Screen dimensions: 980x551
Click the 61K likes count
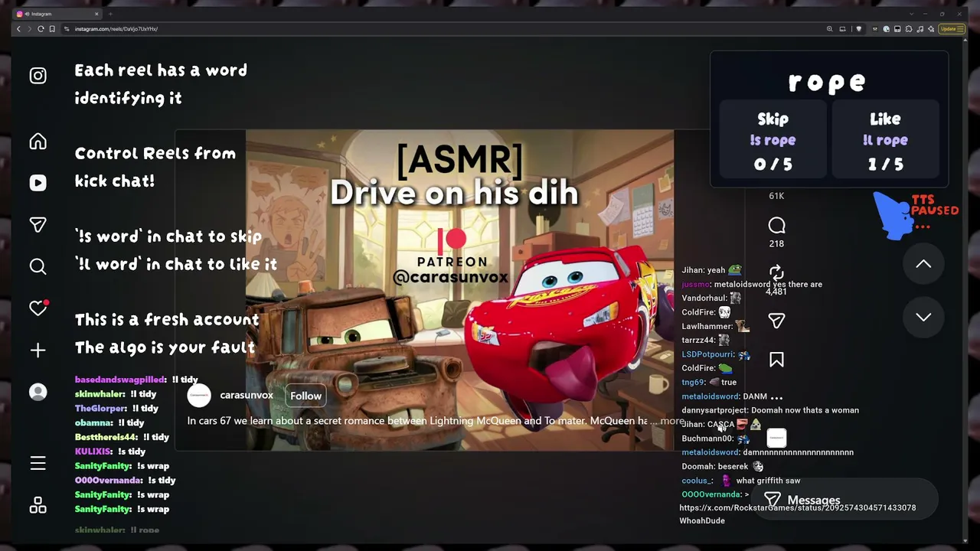776,196
